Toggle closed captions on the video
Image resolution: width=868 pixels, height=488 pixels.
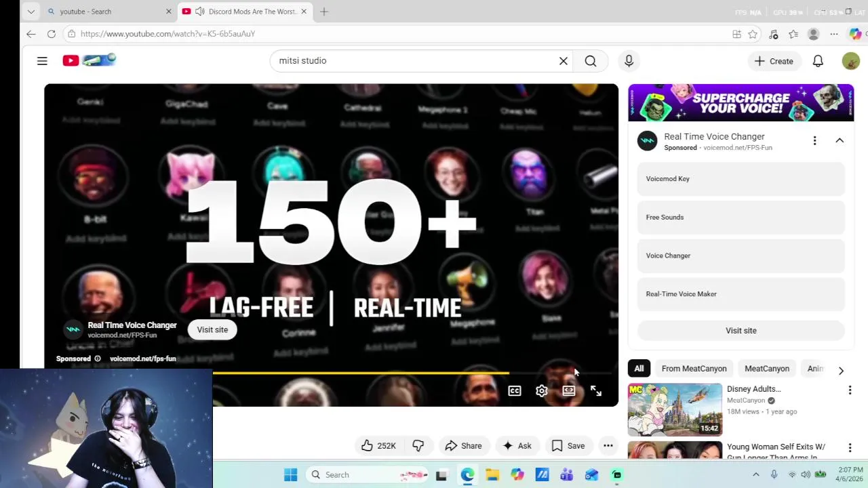coord(515,390)
